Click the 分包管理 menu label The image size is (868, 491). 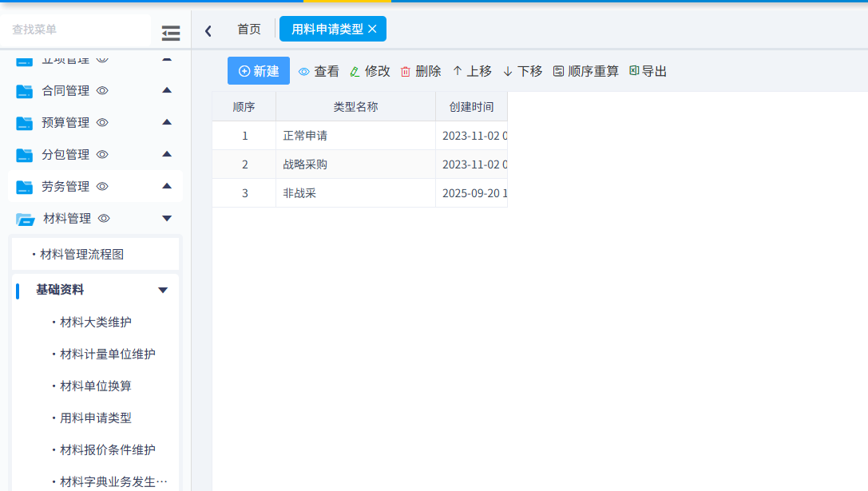65,154
